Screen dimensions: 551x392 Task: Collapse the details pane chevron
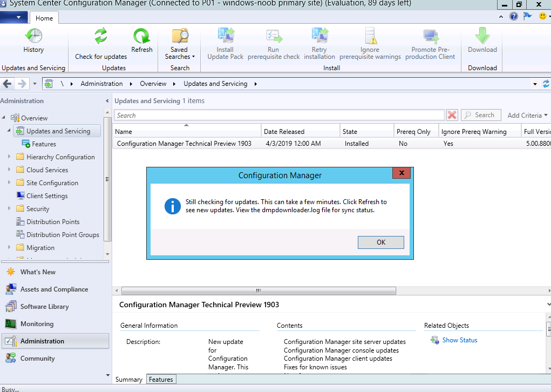[548, 305]
